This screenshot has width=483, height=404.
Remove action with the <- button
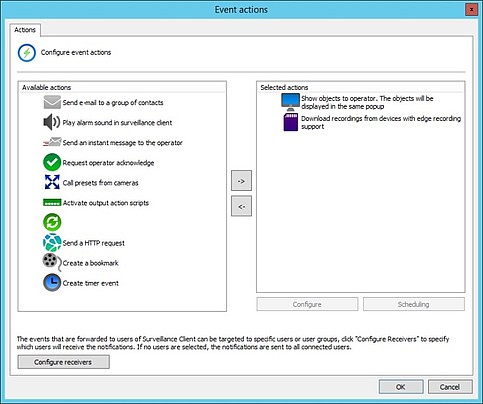coord(241,206)
